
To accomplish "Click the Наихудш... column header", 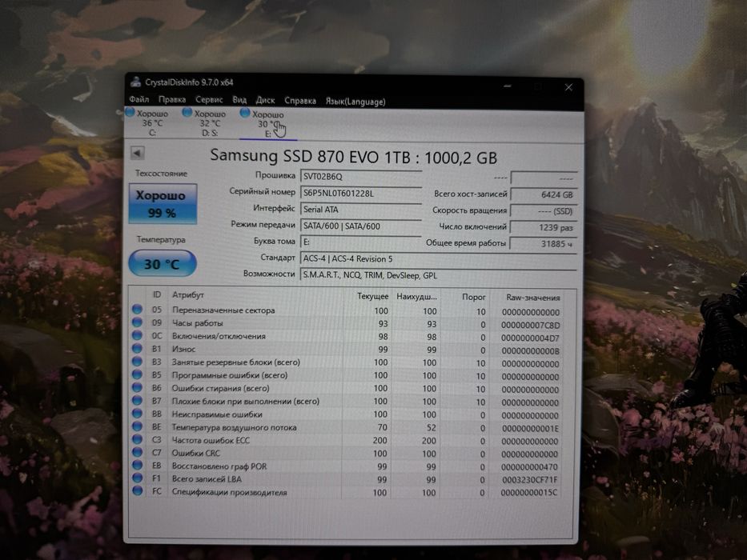I will point(416,297).
